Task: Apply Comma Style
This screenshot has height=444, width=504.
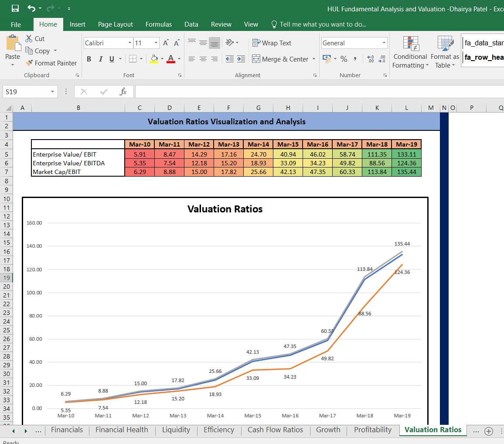Action: (355, 59)
